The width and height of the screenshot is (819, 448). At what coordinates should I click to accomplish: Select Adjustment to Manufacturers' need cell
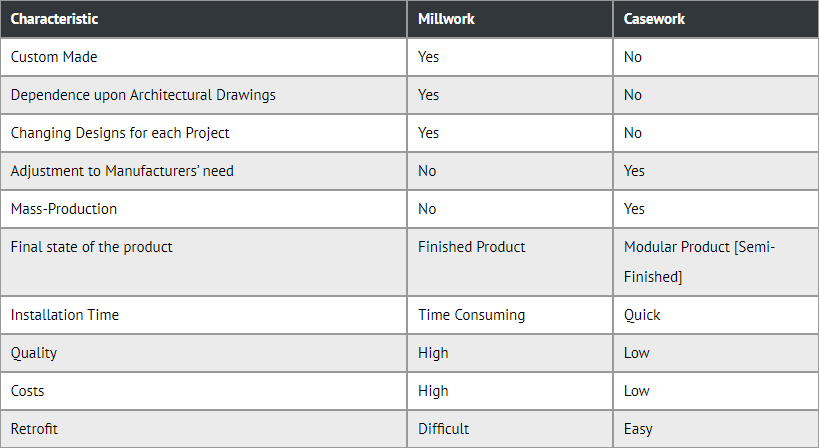click(x=122, y=171)
